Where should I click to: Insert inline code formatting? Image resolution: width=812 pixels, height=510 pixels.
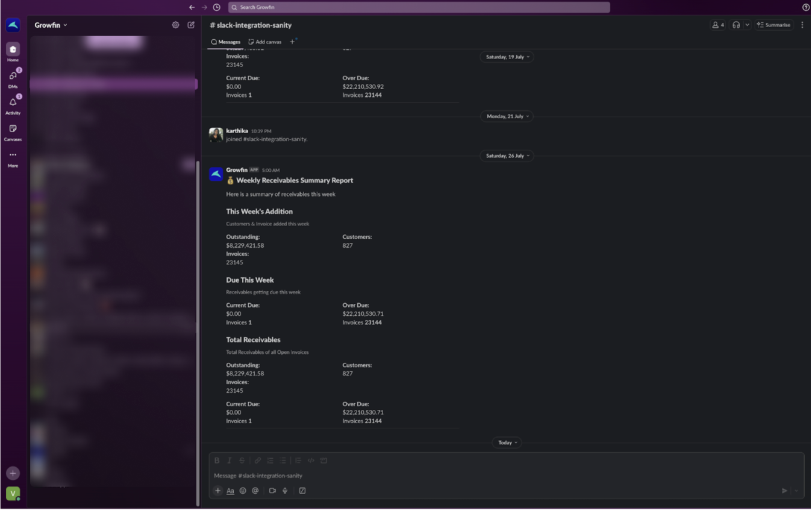pos(311,461)
